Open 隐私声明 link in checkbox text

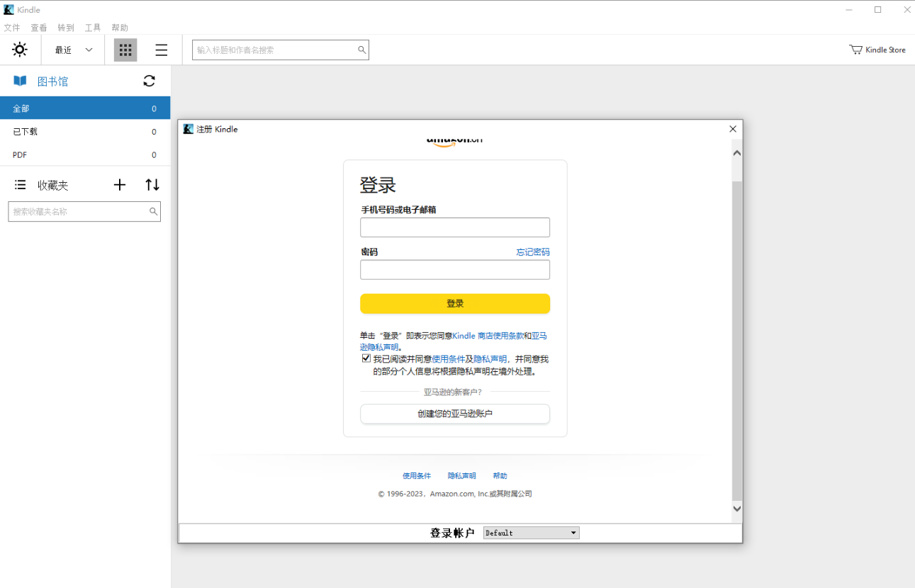pyautogui.click(x=490, y=359)
